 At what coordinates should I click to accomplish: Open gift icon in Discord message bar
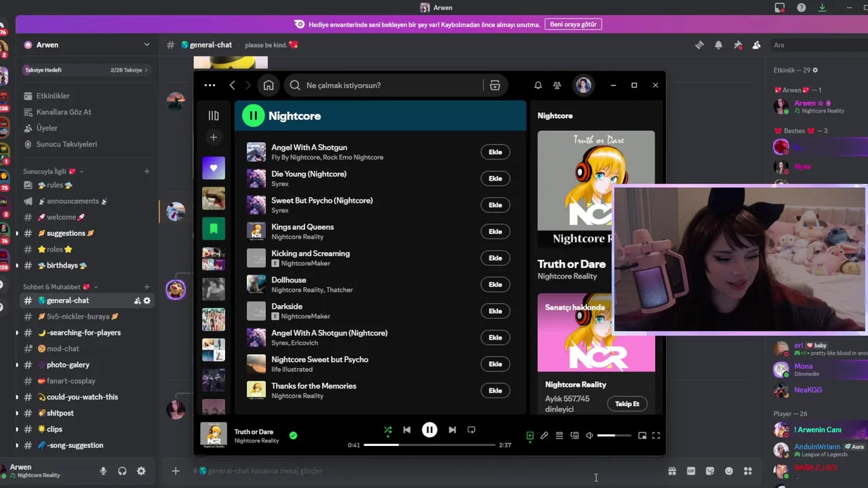pyautogui.click(x=672, y=471)
